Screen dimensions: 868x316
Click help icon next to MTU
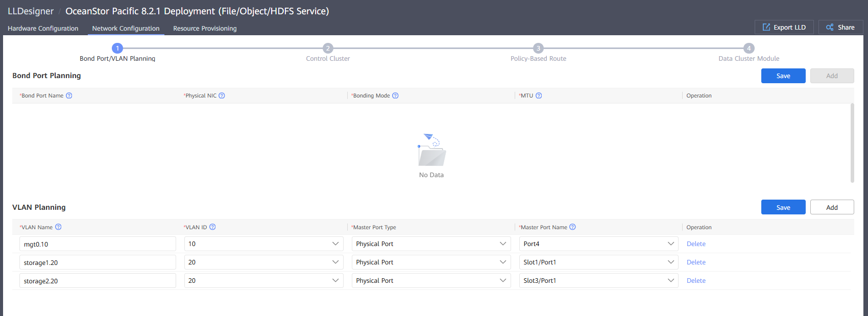[x=539, y=95]
